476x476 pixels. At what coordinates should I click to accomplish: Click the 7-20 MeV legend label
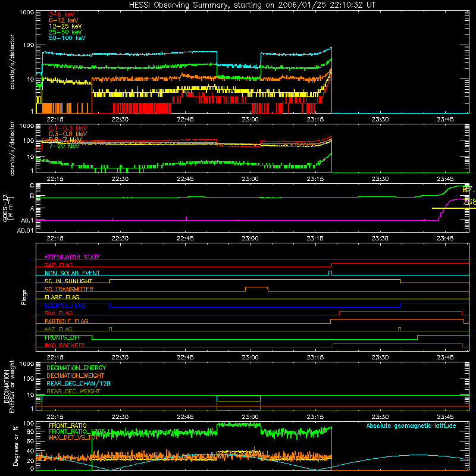(x=64, y=146)
